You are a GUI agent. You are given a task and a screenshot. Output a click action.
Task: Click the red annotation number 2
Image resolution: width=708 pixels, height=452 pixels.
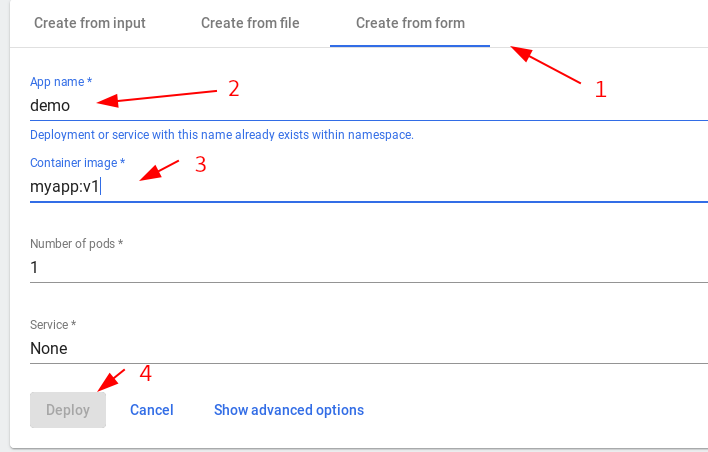pyautogui.click(x=233, y=88)
